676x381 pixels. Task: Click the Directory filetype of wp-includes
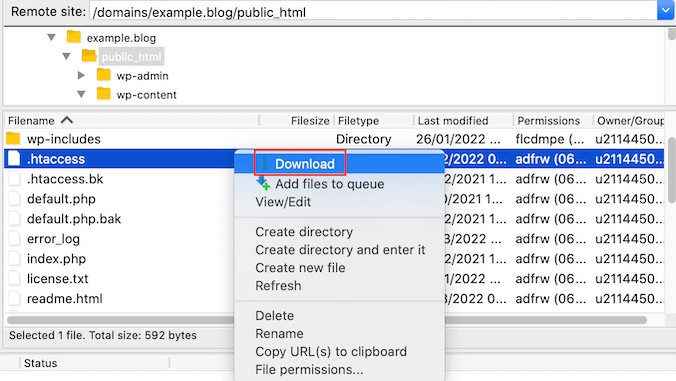tap(363, 139)
